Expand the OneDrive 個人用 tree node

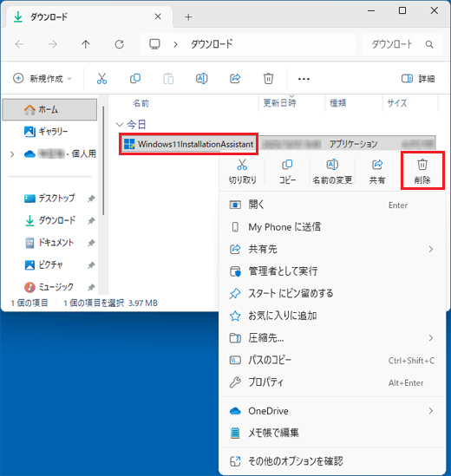click(x=12, y=154)
